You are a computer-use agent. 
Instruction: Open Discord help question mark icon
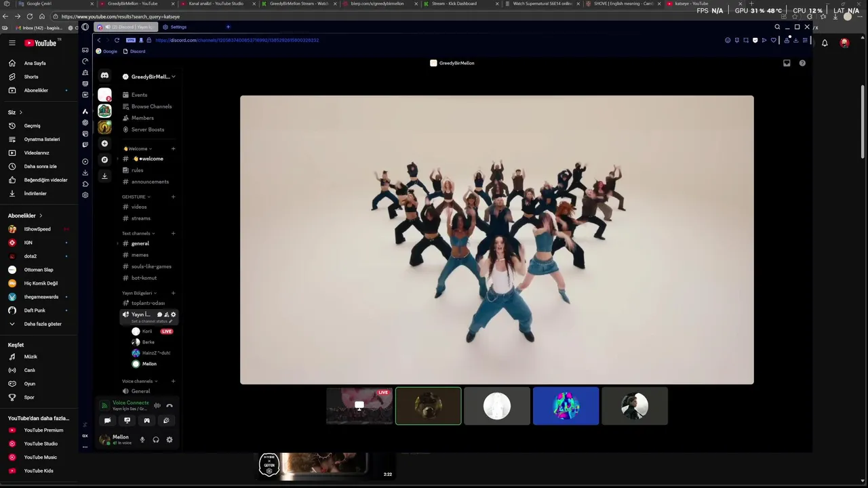[x=802, y=63]
